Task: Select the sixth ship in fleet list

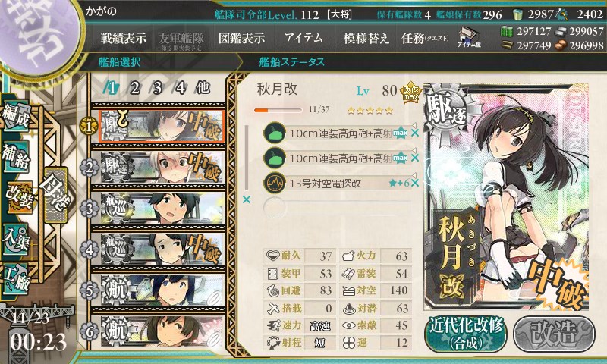Action: click(162, 331)
